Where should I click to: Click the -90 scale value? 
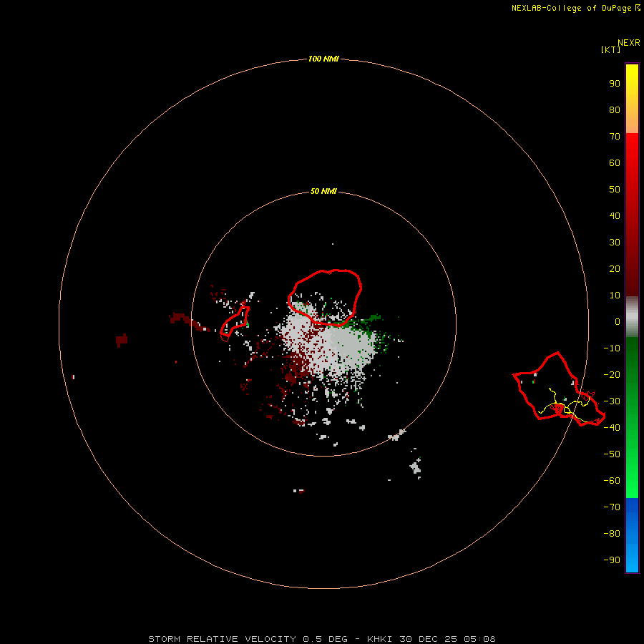pos(612,560)
